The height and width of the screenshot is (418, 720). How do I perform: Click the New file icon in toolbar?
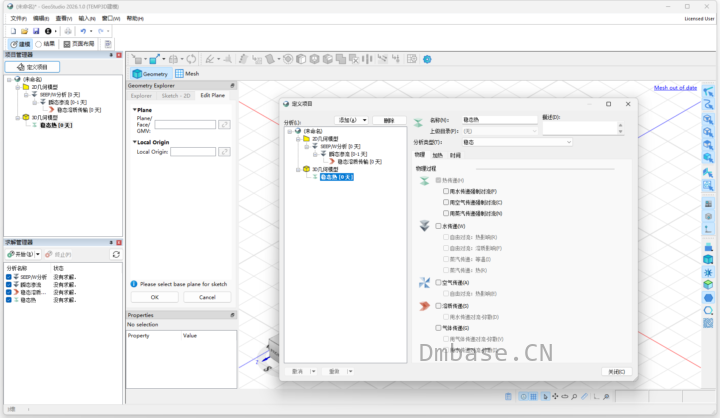pyautogui.click(x=13, y=31)
